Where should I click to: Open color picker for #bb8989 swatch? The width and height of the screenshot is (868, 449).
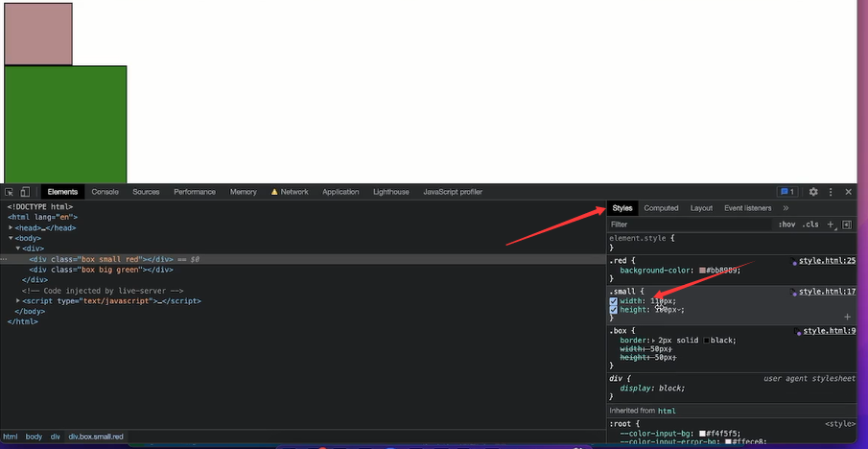tap(702, 271)
